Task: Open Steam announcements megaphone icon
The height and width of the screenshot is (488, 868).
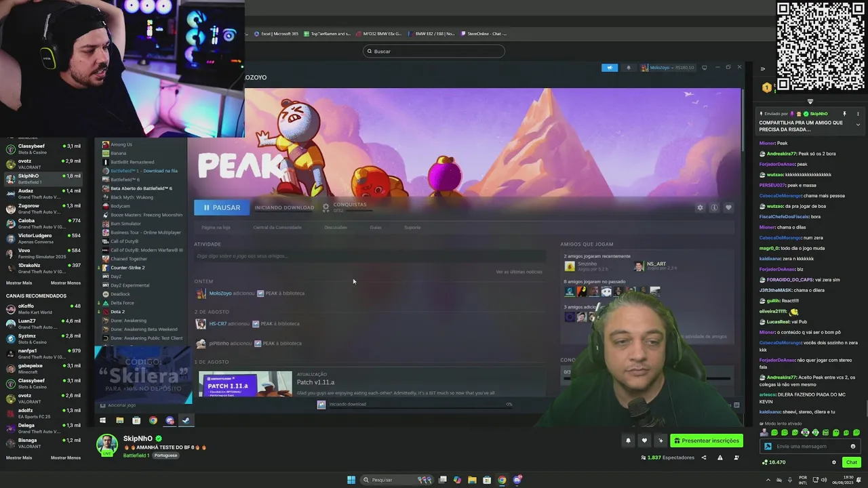Action: click(610, 68)
